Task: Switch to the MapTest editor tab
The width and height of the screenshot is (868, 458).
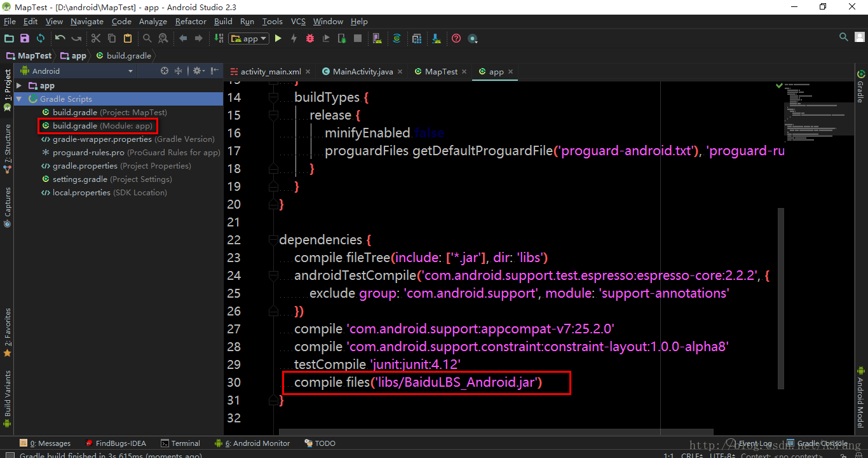Action: (441, 72)
